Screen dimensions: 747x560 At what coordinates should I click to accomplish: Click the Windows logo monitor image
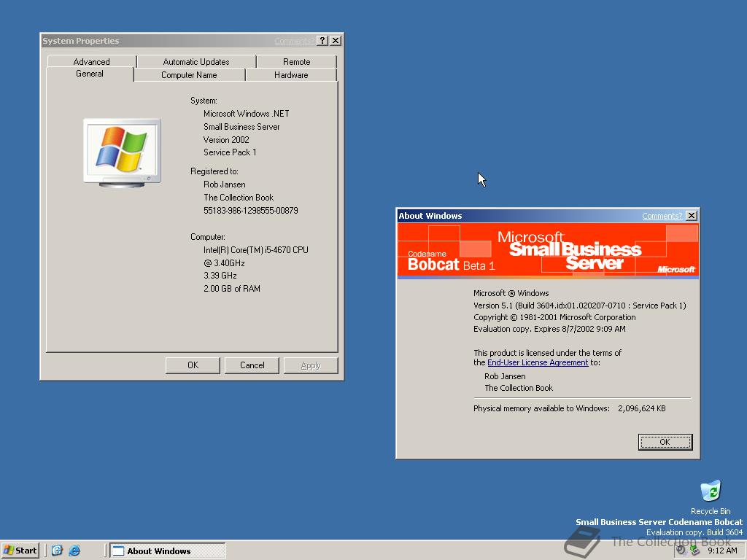click(x=122, y=152)
